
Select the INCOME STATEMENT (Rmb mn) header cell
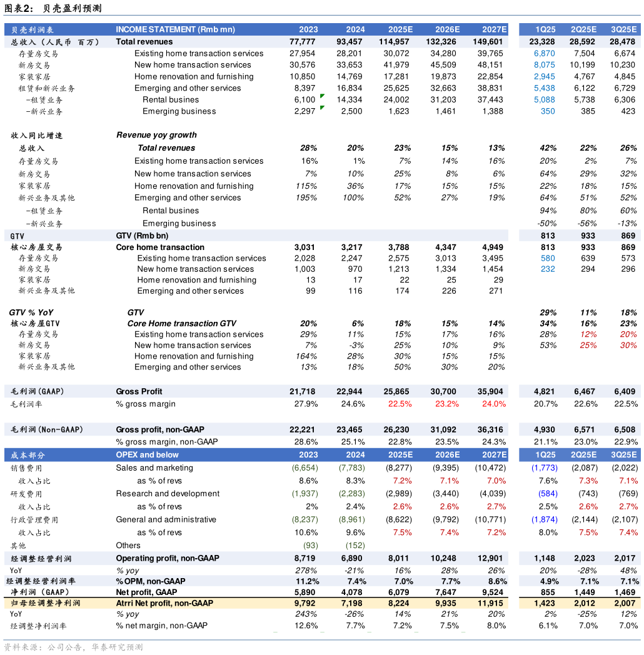pos(176,29)
